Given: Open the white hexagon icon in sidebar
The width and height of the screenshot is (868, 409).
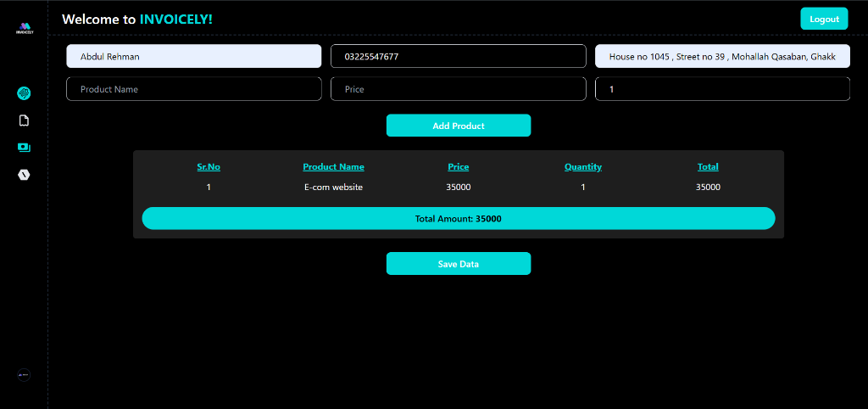Looking at the screenshot, I should (24, 175).
